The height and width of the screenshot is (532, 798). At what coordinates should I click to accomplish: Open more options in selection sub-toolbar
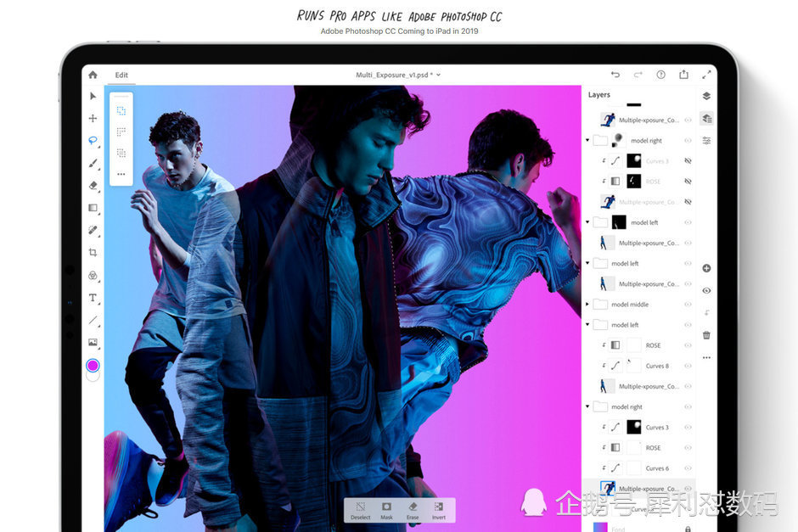(121, 174)
